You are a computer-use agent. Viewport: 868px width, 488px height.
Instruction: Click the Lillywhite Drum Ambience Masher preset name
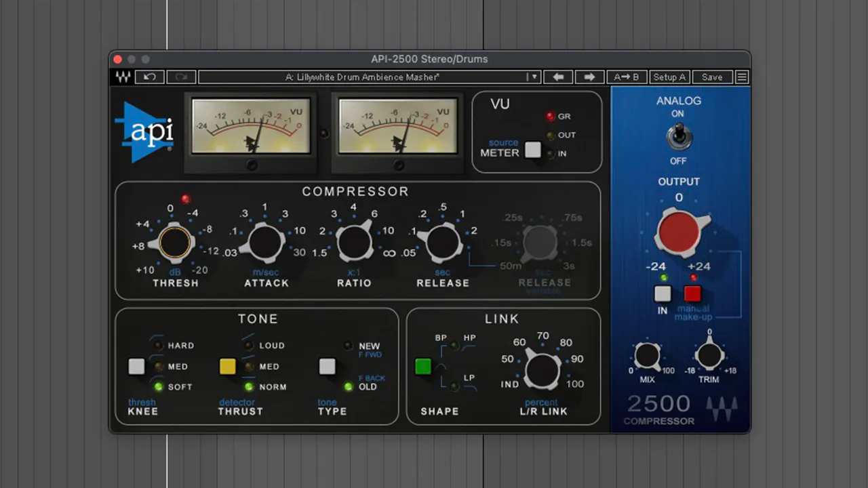coord(362,77)
